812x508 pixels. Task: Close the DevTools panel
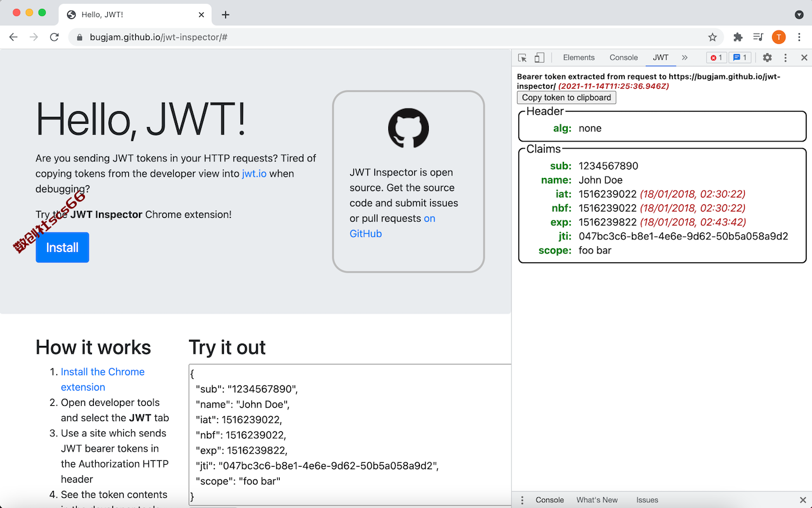[x=804, y=58]
